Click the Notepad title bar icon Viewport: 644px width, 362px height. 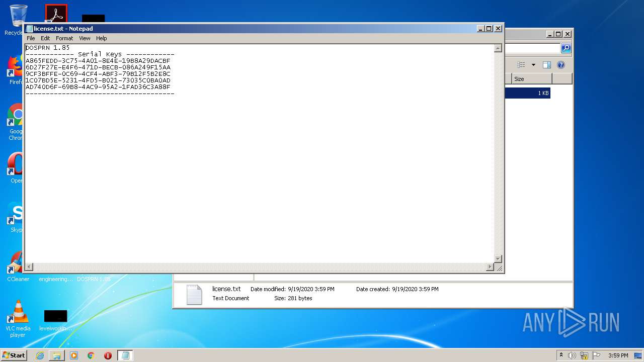tap(29, 29)
